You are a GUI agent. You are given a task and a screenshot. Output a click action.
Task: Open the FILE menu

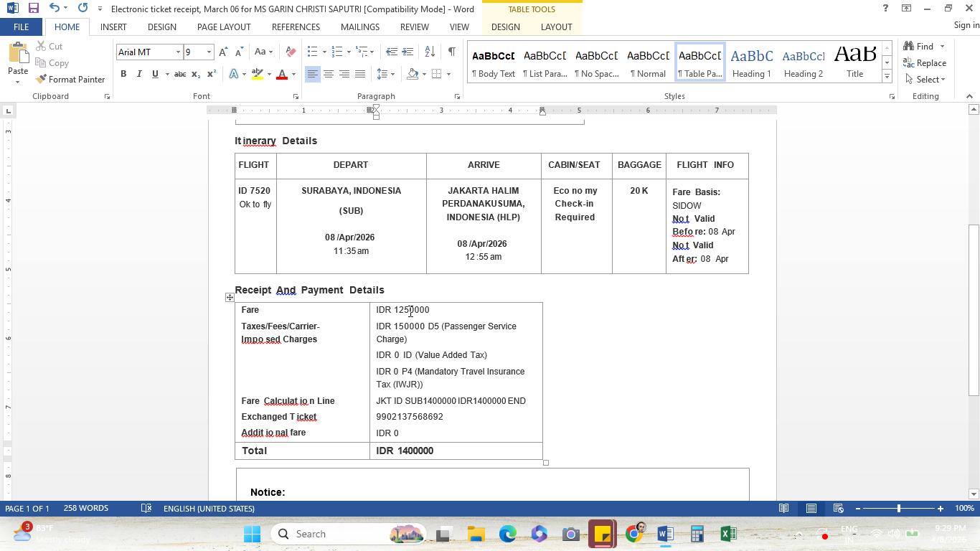(x=21, y=27)
